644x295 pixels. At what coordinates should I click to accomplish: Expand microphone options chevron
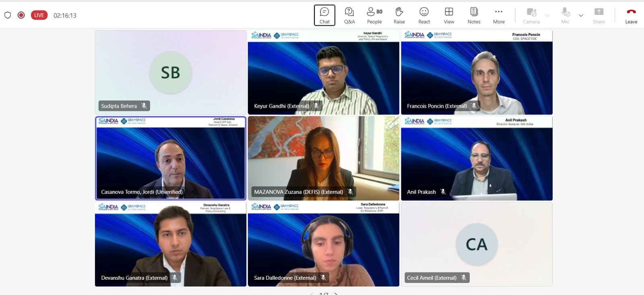(x=581, y=16)
